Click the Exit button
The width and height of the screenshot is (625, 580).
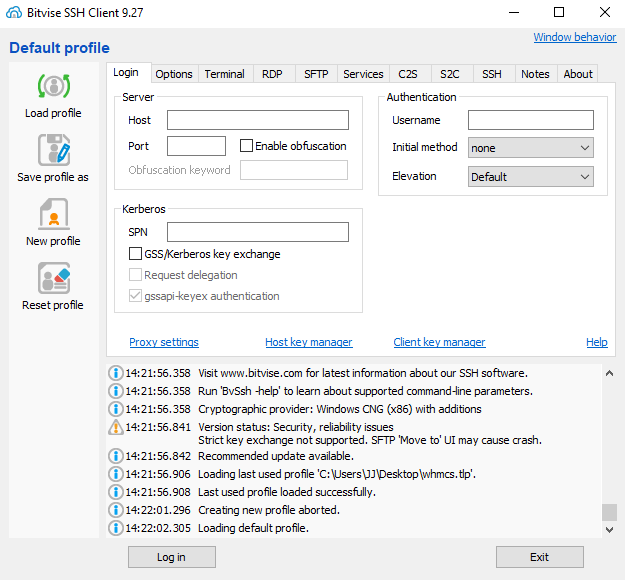(x=540, y=557)
